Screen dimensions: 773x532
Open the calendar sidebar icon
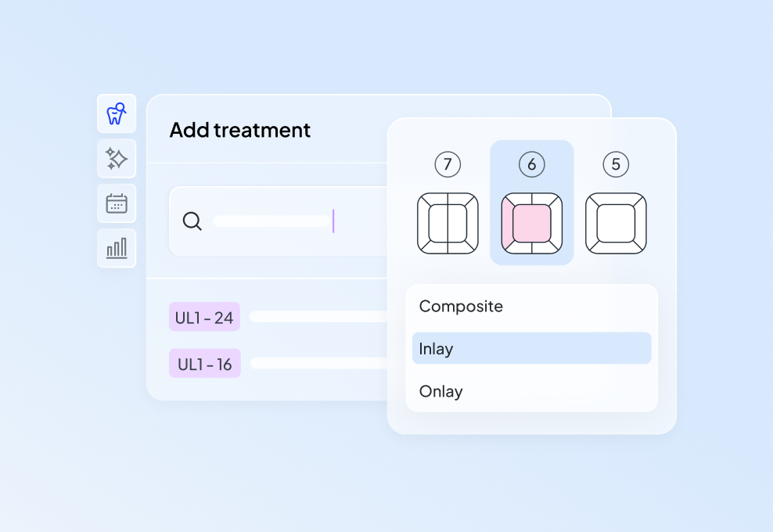click(x=117, y=203)
